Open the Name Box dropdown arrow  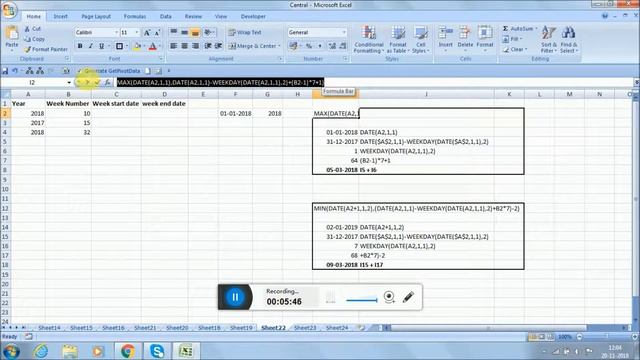(x=69, y=82)
